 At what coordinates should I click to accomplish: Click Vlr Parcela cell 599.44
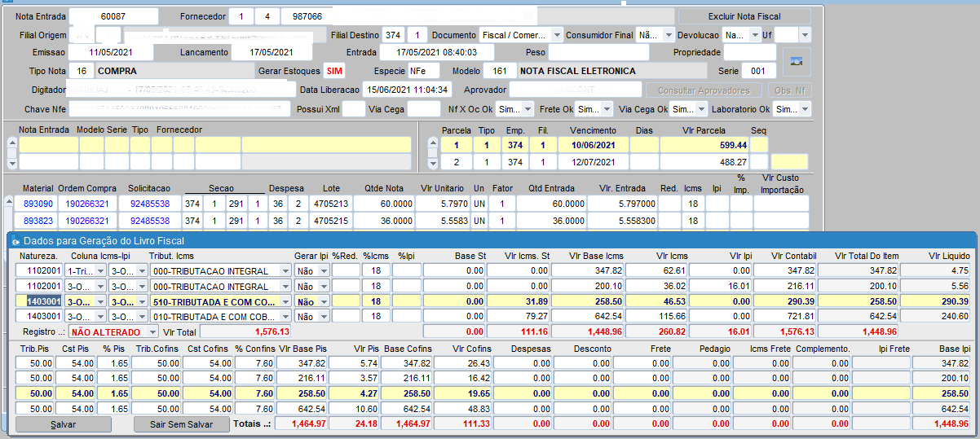click(x=704, y=145)
